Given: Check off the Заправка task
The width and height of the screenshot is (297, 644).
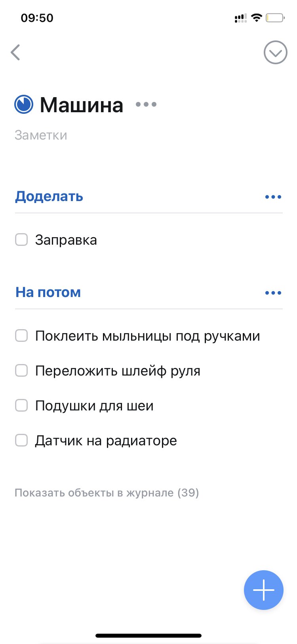Looking at the screenshot, I should (21, 240).
